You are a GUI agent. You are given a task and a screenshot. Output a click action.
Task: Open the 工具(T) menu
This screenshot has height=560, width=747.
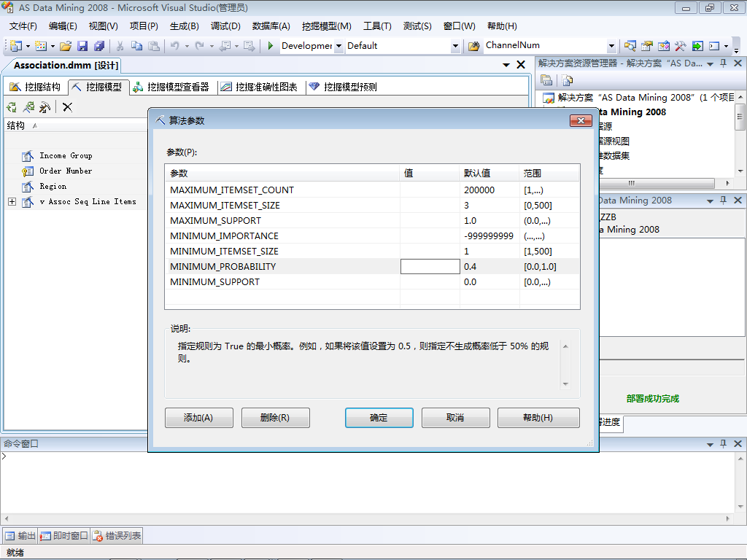coord(377,26)
